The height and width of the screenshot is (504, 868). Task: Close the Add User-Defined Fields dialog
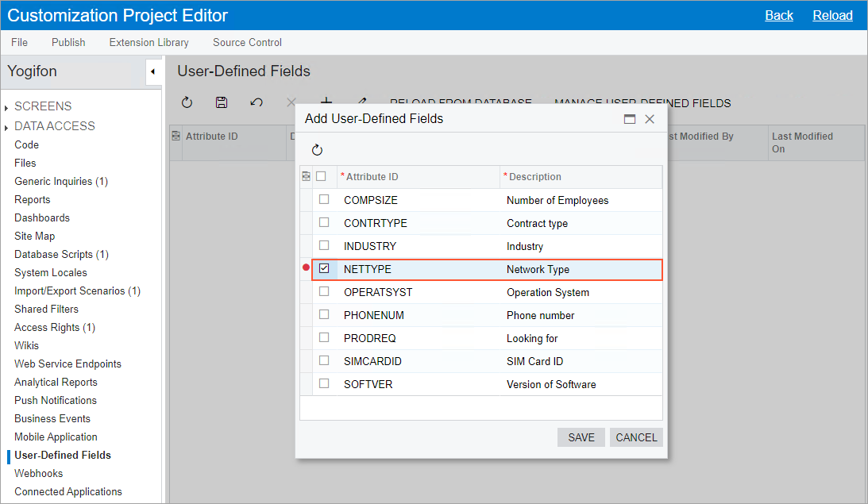650,119
